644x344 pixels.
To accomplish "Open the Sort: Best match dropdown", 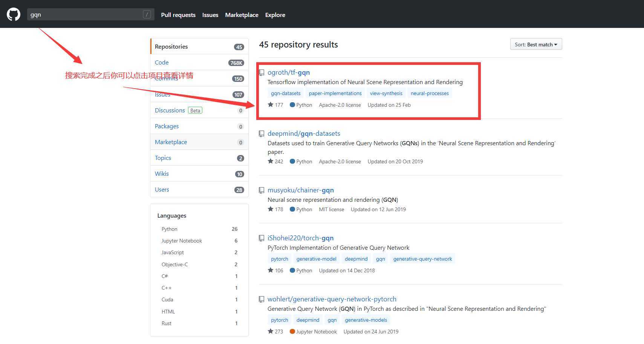I will click(536, 44).
